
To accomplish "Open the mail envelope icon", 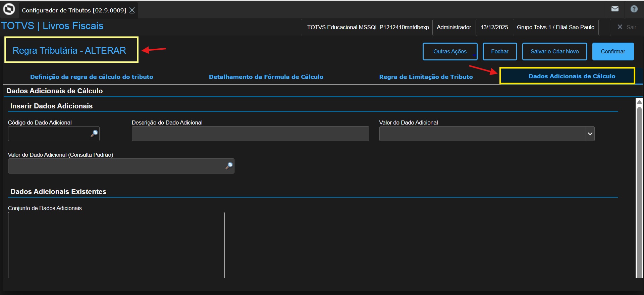I will pyautogui.click(x=615, y=9).
